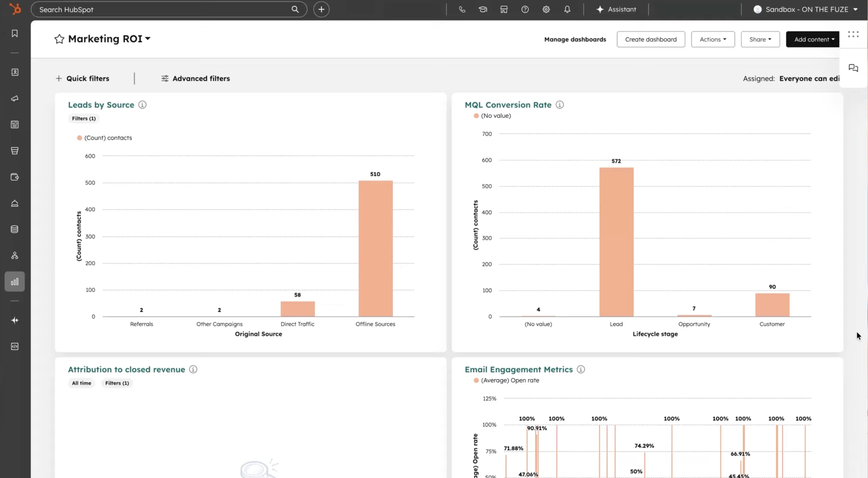The height and width of the screenshot is (478, 868).
Task: Favorite the Marketing ROI dashboard star
Action: [x=59, y=39]
